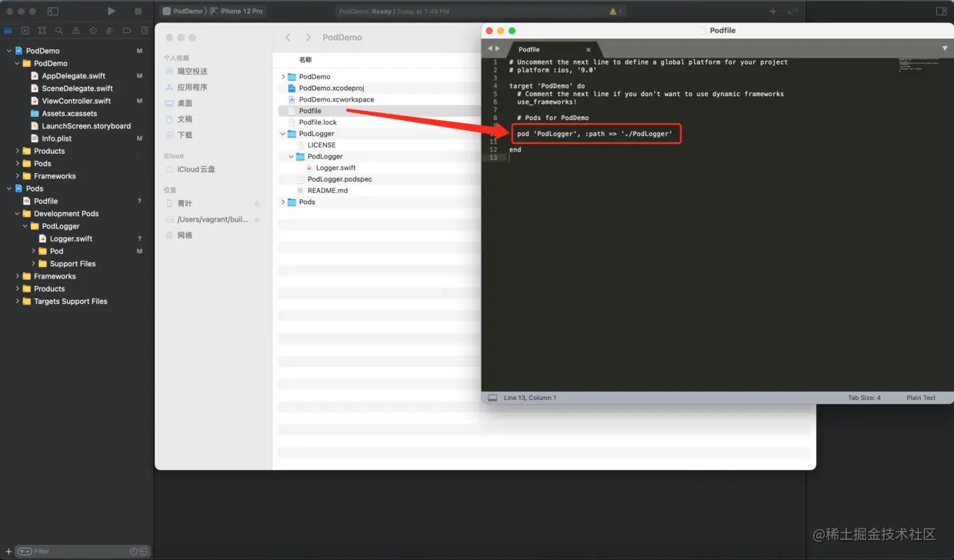The height and width of the screenshot is (560, 954).
Task: Stop the running scheme in Xcode
Action: [x=138, y=12]
